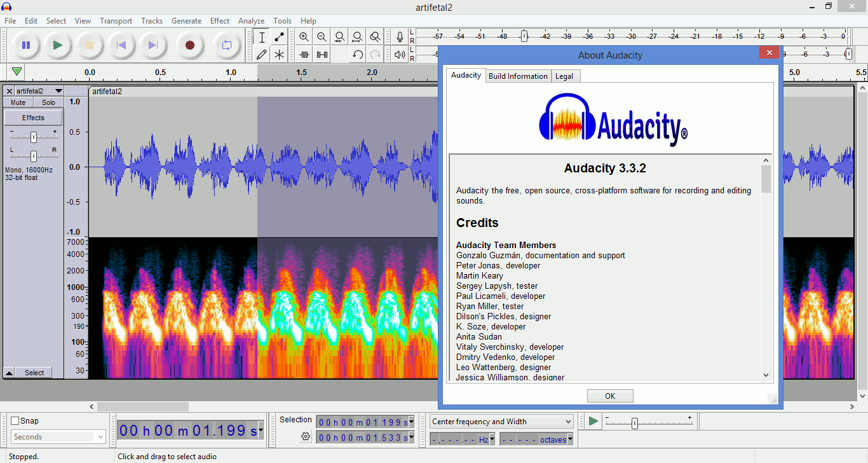Click the green timeline playhead triangle
Screen dimensions: 868x463
pyautogui.click(x=17, y=72)
